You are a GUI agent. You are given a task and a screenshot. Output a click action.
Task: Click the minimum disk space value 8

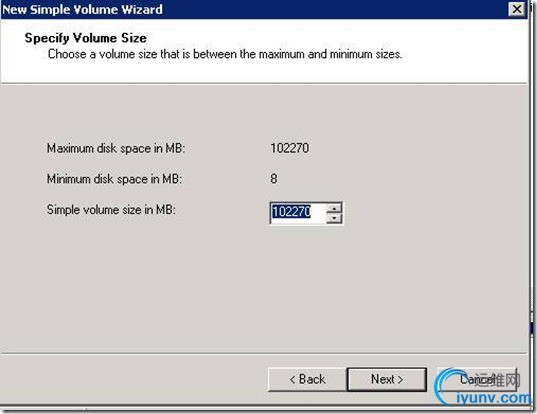click(x=274, y=179)
